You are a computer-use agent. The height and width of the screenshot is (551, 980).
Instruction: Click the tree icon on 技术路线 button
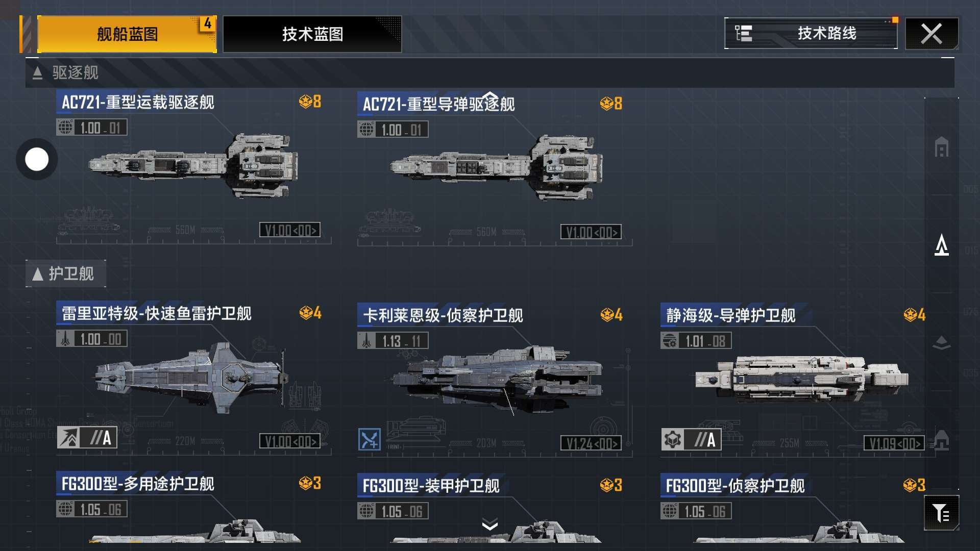(743, 33)
